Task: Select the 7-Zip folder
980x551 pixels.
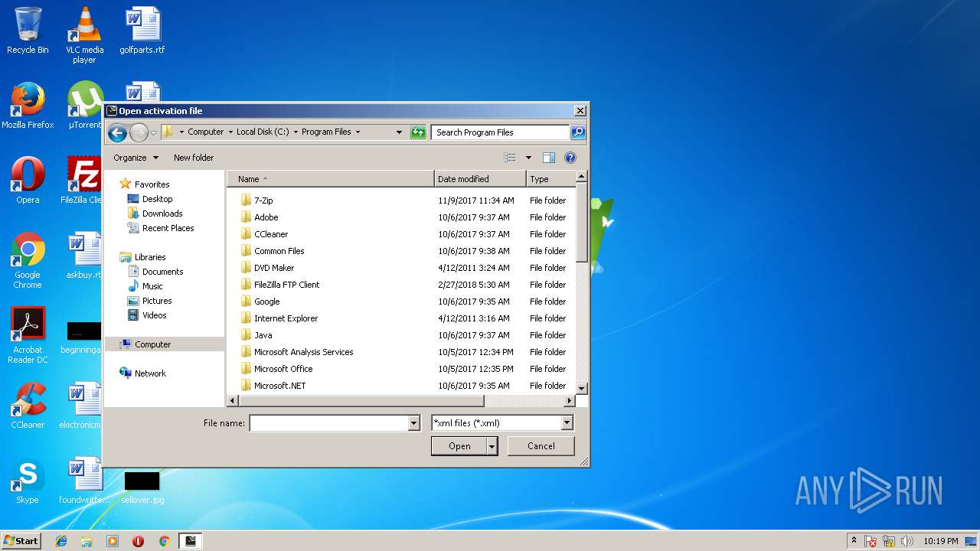Action: point(263,201)
